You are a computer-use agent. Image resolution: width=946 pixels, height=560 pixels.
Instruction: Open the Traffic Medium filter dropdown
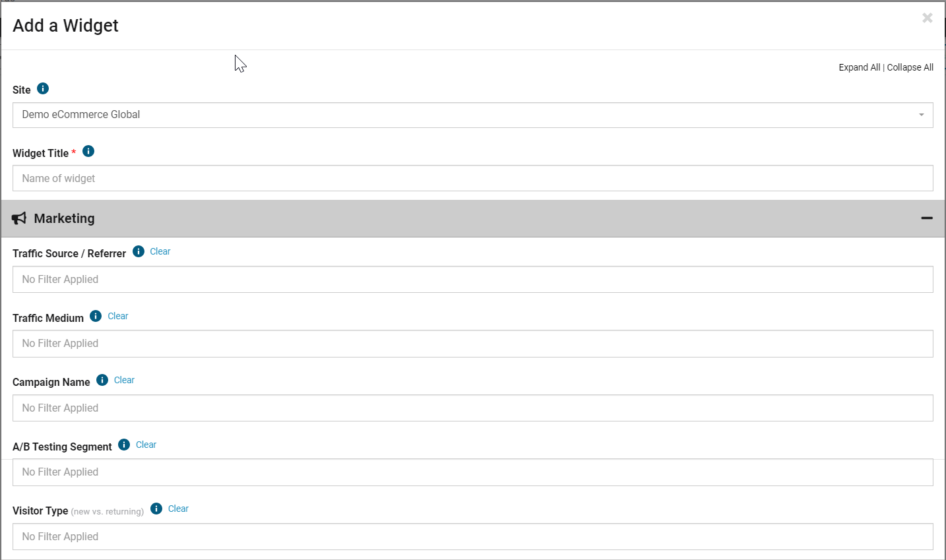pos(472,344)
